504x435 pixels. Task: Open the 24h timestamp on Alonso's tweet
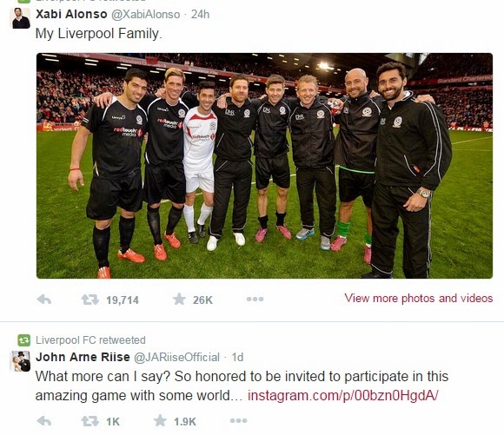point(200,15)
